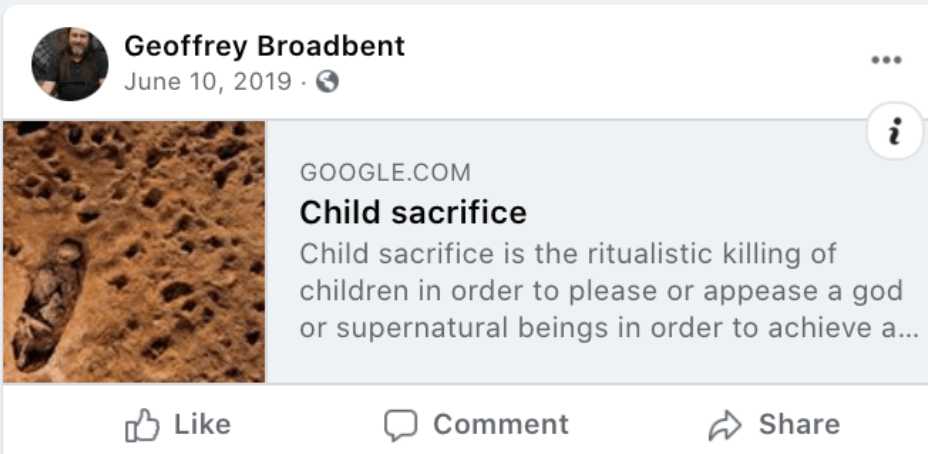Open the Child sacrifice article title
Viewport: 928px width, 454px height.
(413, 212)
